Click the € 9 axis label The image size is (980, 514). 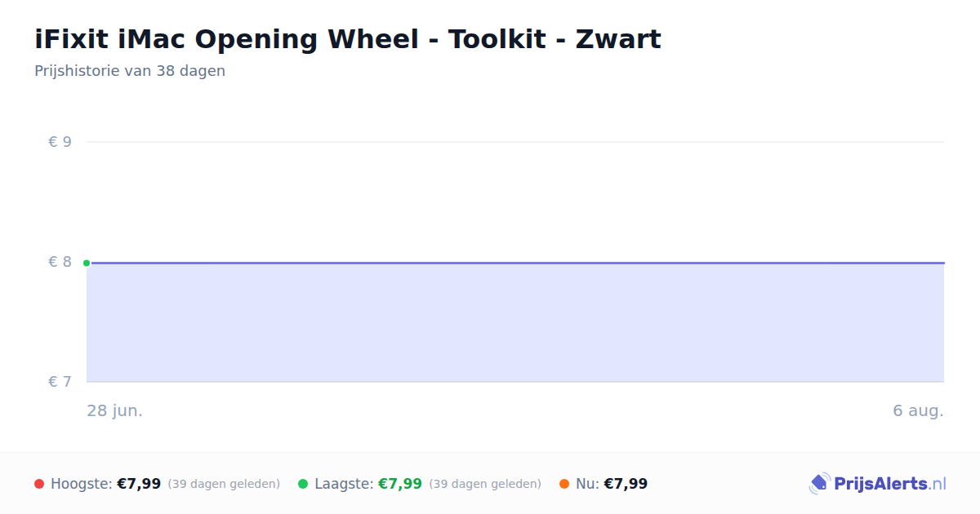pyautogui.click(x=60, y=142)
